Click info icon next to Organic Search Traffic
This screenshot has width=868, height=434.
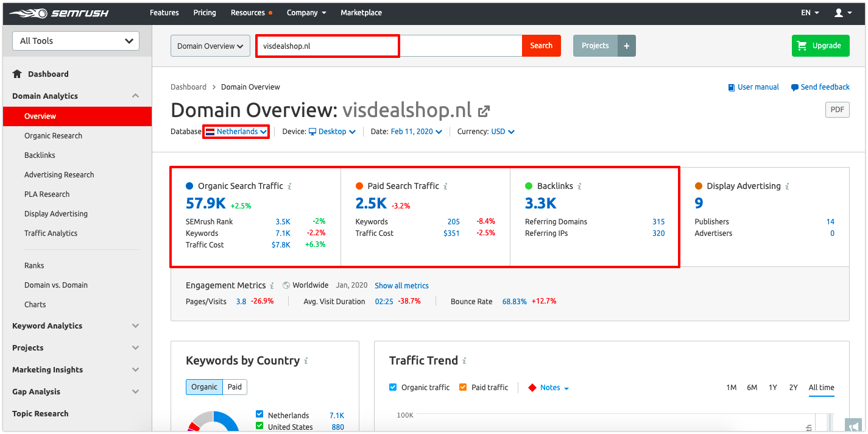(289, 187)
